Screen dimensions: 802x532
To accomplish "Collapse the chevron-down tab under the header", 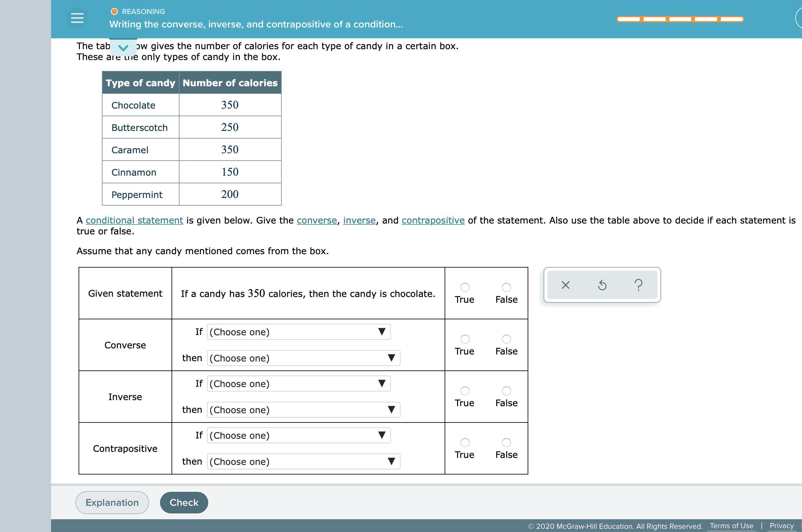I will (x=123, y=48).
